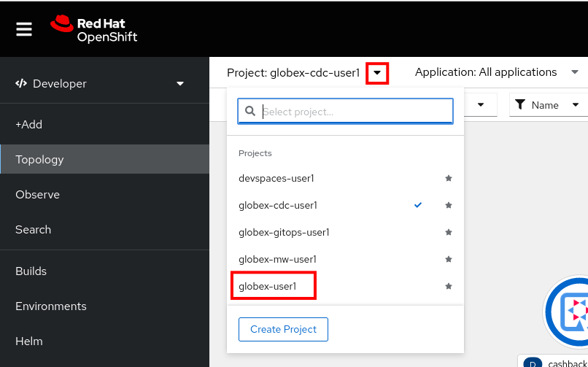The height and width of the screenshot is (367, 588).
Task: Expand the Name filter dropdown
Action: click(x=547, y=105)
